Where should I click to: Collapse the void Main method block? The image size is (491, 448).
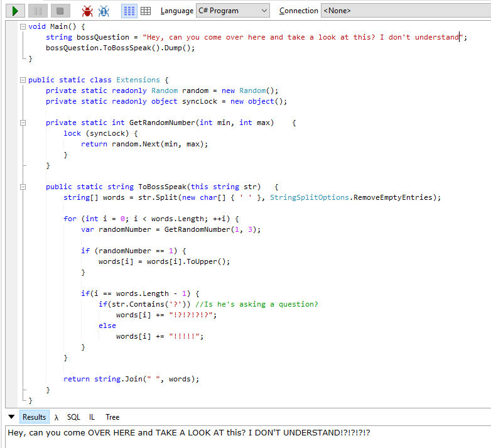click(x=23, y=26)
